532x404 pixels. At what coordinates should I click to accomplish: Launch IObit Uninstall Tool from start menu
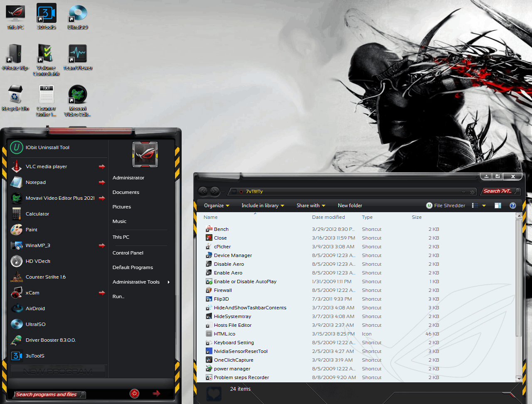(58, 147)
